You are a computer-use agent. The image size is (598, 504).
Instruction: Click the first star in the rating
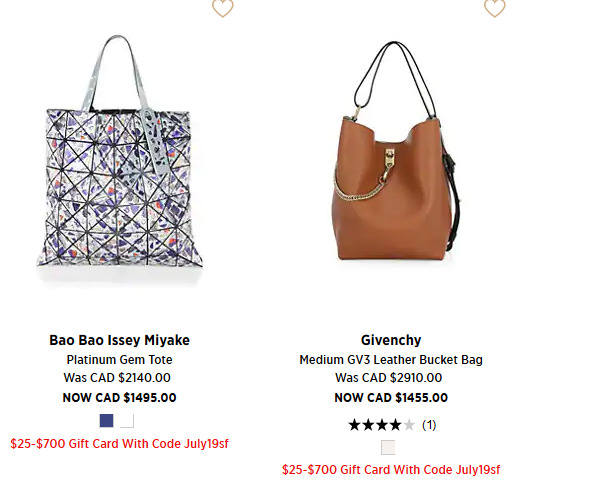point(355,425)
